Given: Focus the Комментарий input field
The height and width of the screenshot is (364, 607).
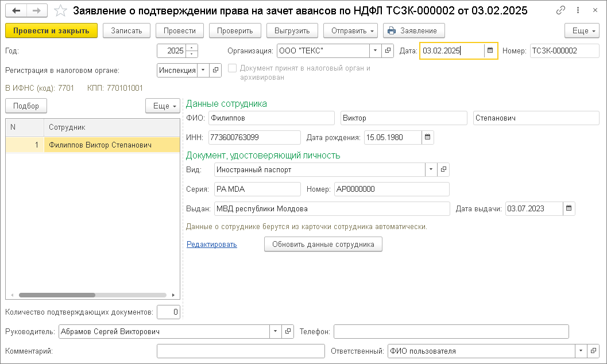Looking at the screenshot, I should 241,351.
